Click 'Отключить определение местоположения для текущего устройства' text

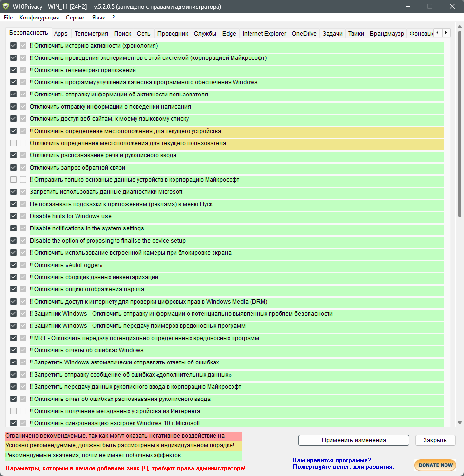(125, 131)
